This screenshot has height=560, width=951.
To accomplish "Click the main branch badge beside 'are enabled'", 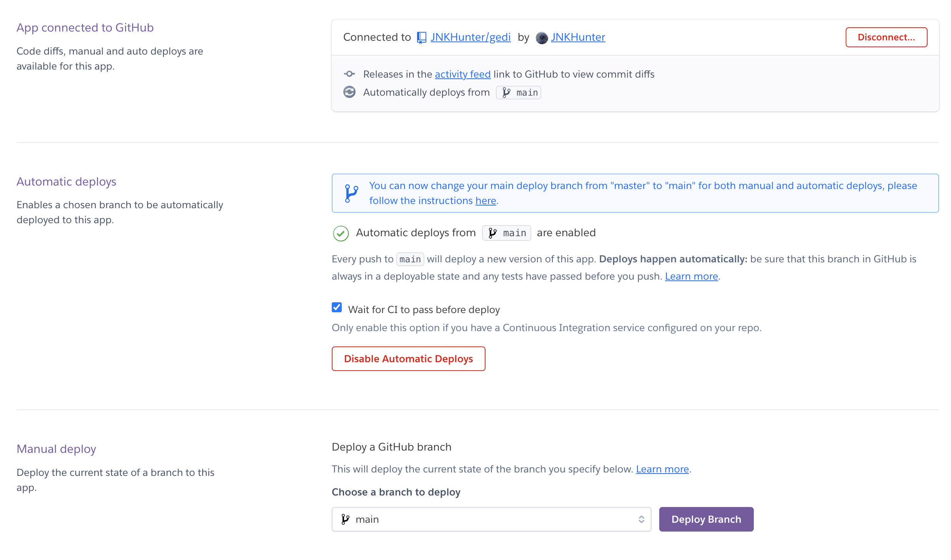I will 506,233.
